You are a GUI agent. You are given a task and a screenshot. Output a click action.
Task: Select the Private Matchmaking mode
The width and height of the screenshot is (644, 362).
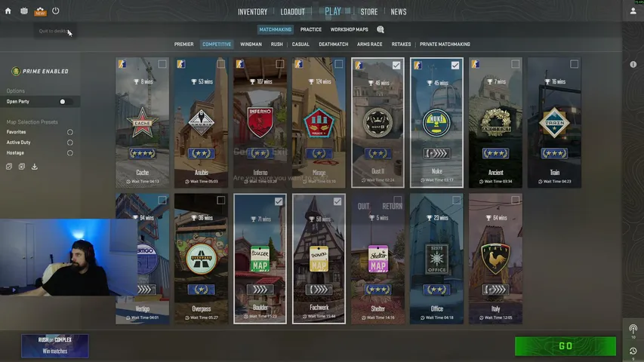click(x=445, y=44)
